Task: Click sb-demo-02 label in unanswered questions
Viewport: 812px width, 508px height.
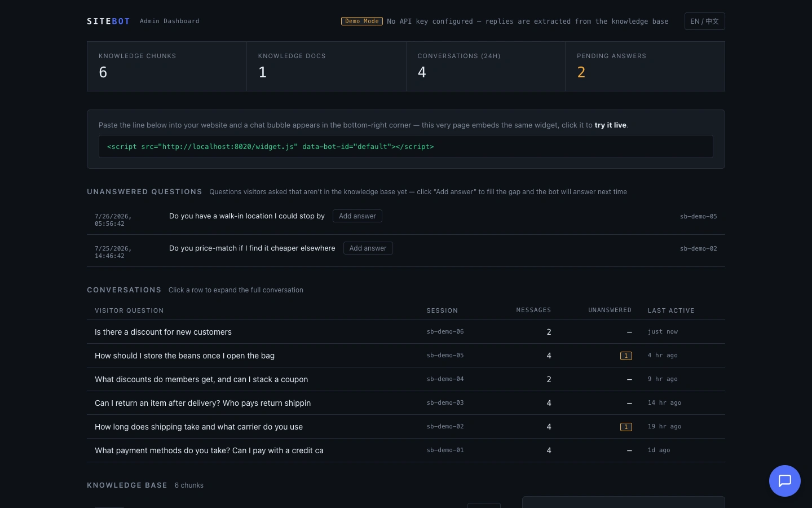Action: pyautogui.click(x=698, y=248)
